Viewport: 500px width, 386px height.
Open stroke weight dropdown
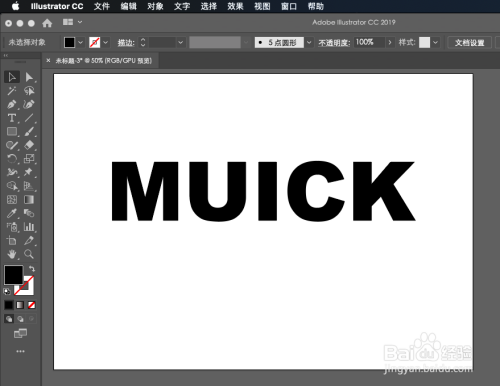180,42
